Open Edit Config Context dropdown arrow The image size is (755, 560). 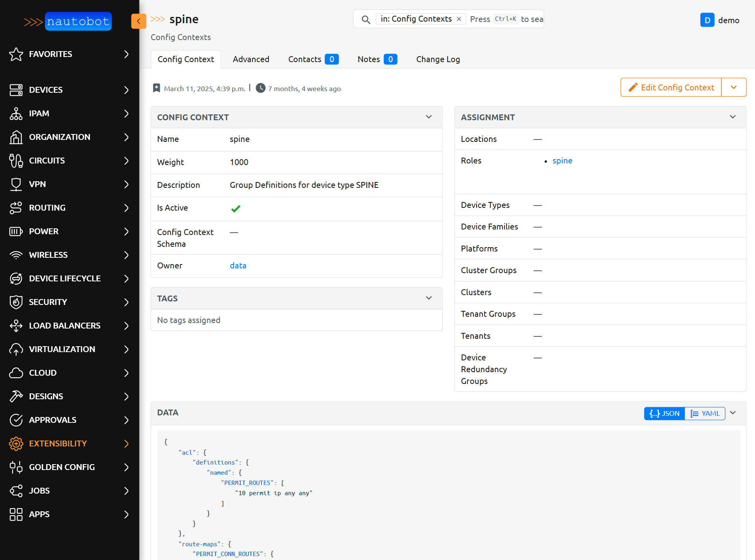[x=734, y=87]
